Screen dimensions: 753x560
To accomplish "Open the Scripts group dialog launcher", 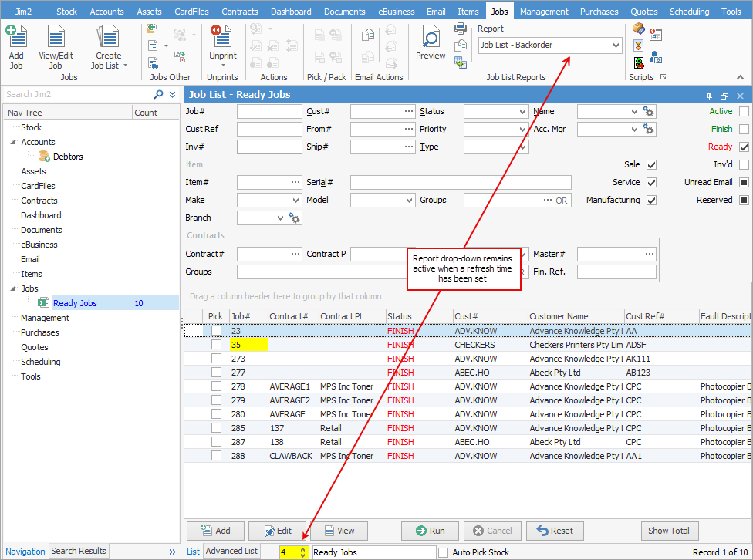I will coord(664,77).
